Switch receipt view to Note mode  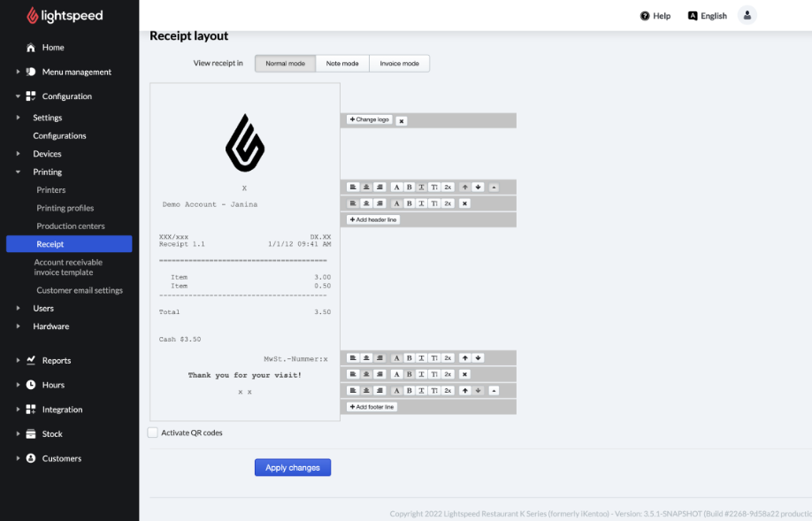point(342,64)
